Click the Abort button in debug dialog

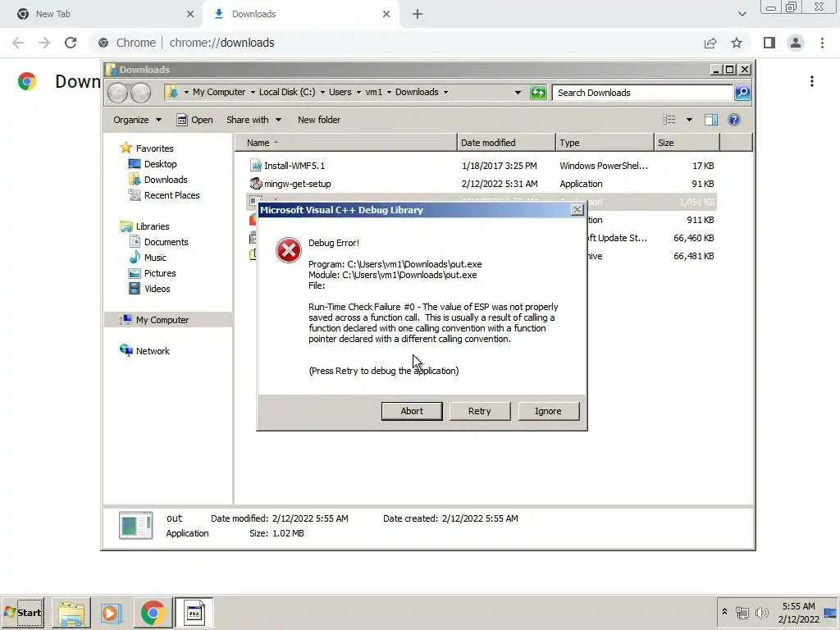coord(412,411)
